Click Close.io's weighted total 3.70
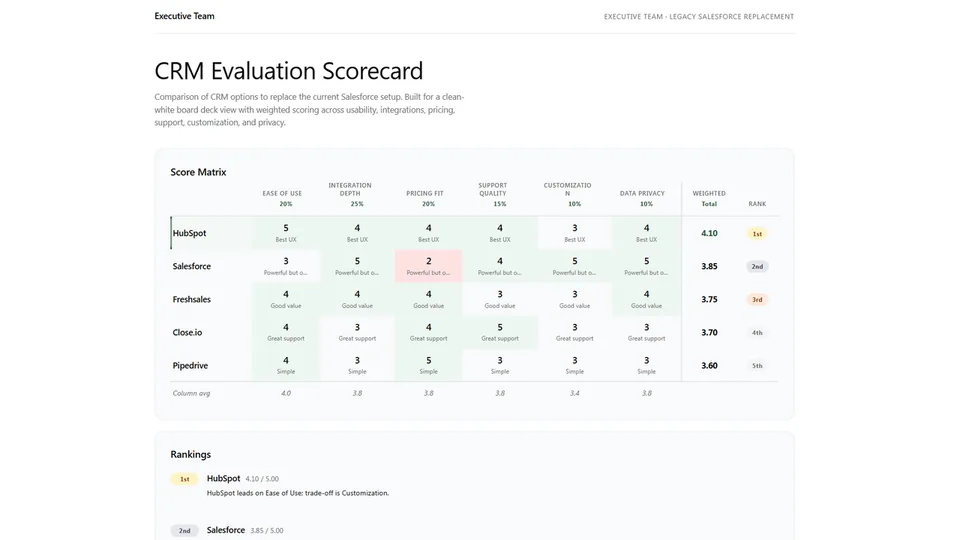Image resolution: width=960 pixels, height=540 pixels. click(x=709, y=332)
